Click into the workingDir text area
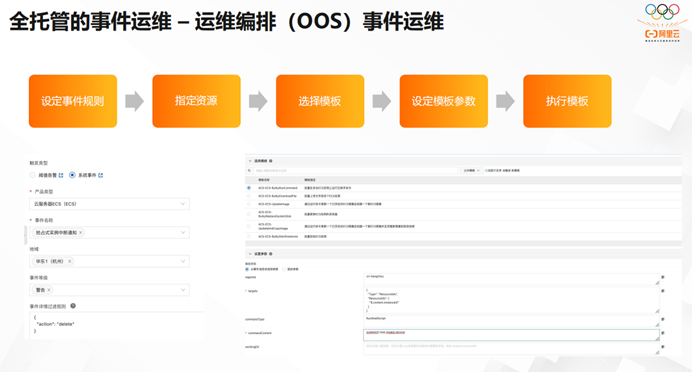Screen dimensions: 692x372 pos(511,349)
